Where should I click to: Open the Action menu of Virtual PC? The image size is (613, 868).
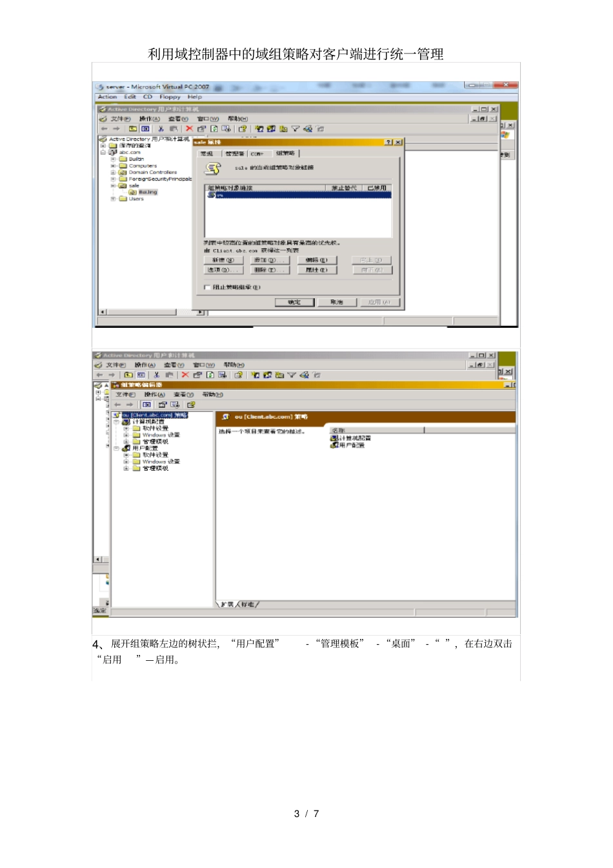107,97
